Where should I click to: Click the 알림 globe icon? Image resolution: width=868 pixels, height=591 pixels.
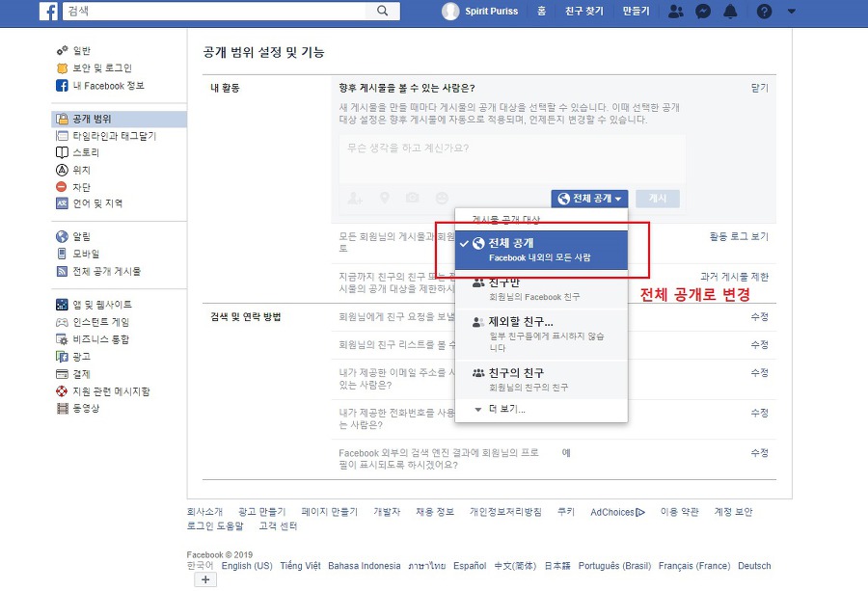62,236
